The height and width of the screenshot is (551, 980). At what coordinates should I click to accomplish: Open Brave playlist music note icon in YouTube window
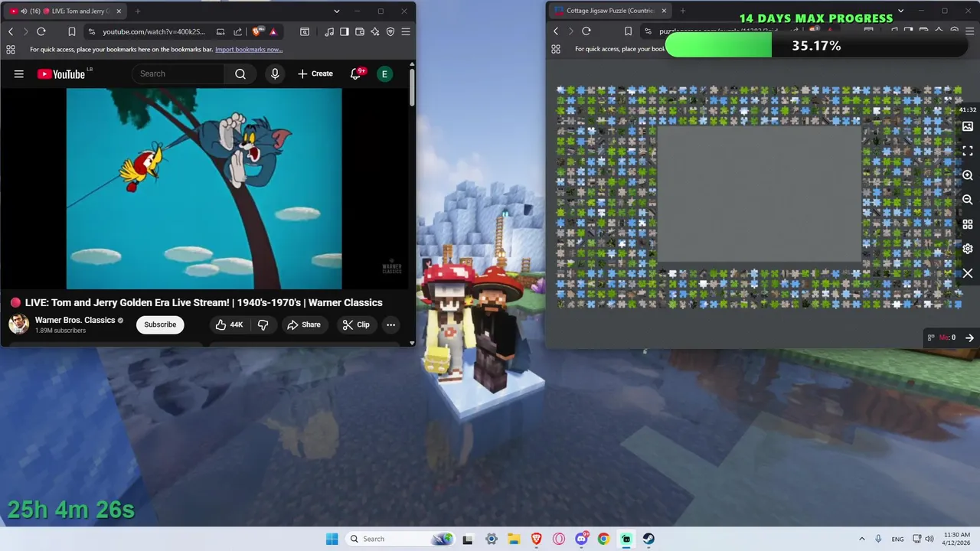click(329, 31)
